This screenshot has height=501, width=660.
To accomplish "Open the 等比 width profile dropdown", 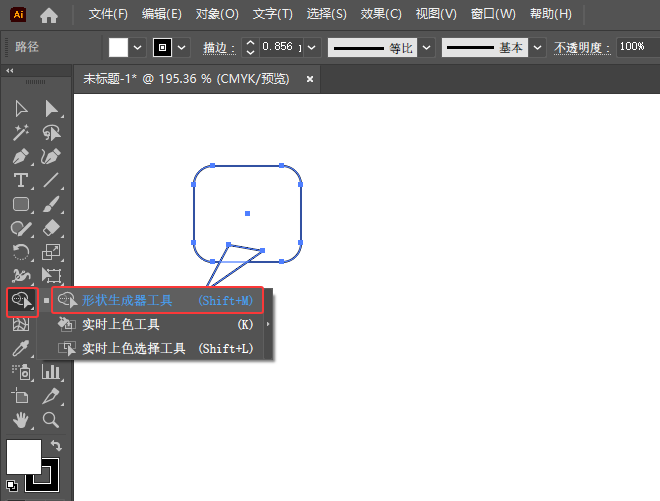I will coord(426,48).
